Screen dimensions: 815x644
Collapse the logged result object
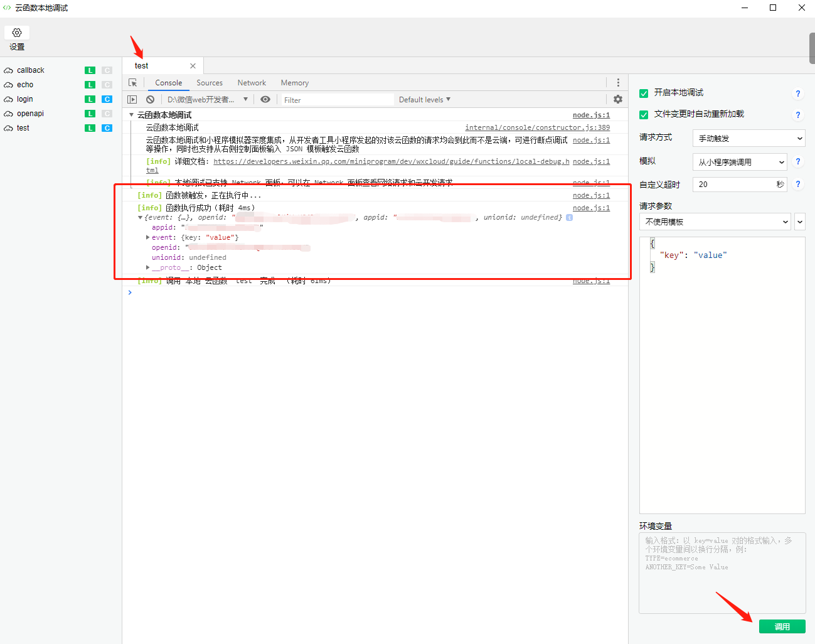[x=140, y=218]
